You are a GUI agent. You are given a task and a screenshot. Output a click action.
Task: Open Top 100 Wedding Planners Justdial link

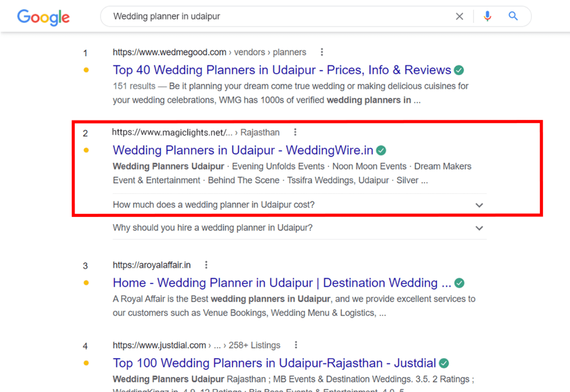point(274,363)
